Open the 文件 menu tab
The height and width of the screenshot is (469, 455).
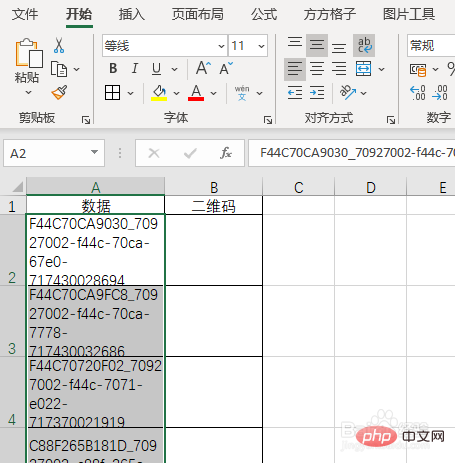tap(25, 14)
